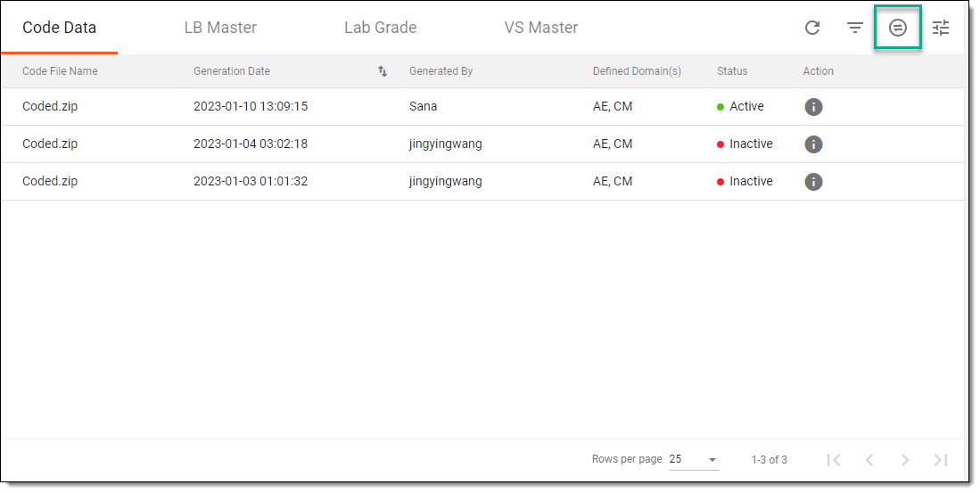
Task: Go to last page icon
Action: 941,460
